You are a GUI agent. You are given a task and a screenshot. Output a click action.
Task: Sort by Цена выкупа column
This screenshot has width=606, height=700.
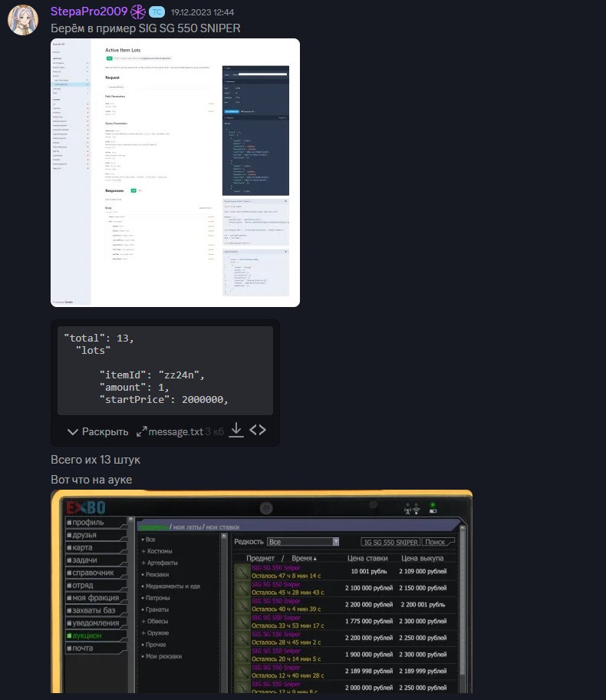point(422,558)
